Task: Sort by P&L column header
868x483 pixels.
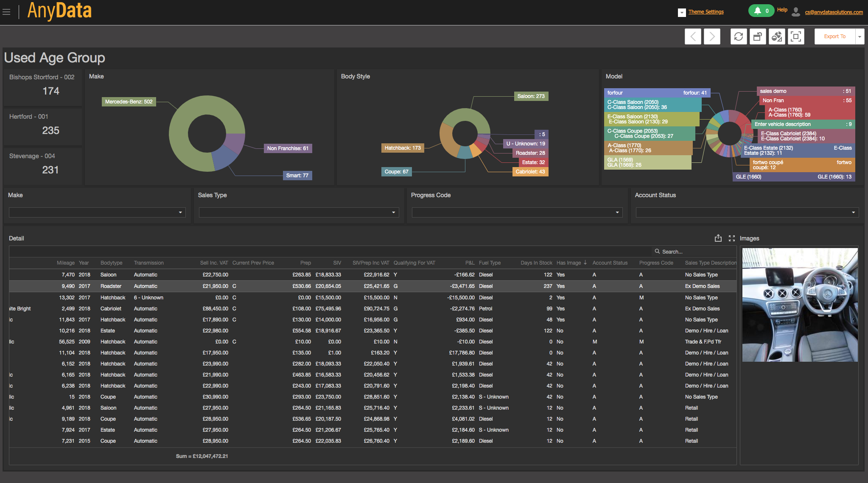Action: (x=470, y=263)
